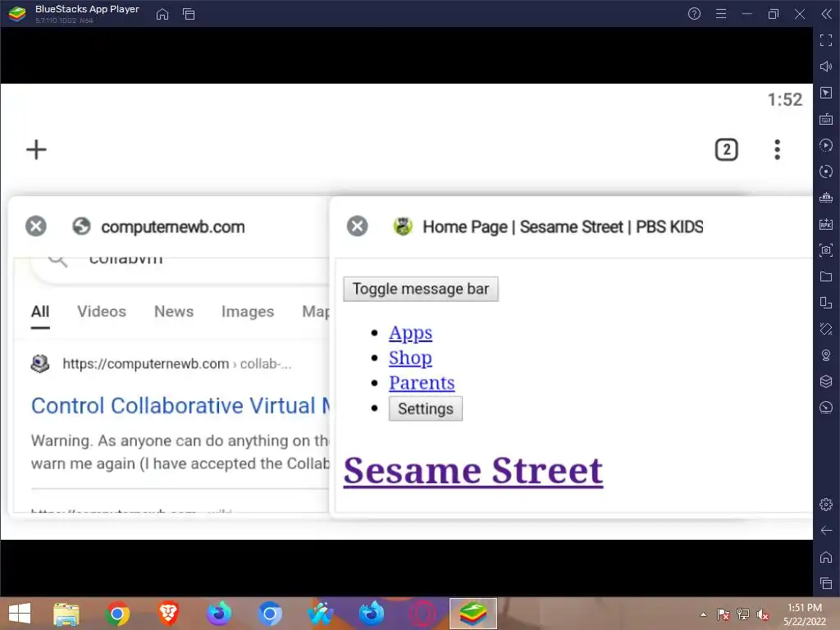
Task: Launch Opera from the taskbar
Action: click(422, 614)
